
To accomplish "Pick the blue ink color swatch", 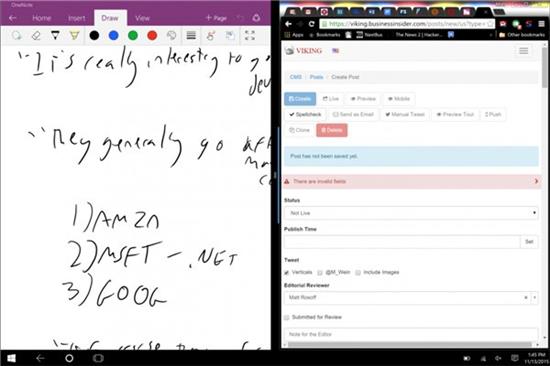I will [113, 35].
